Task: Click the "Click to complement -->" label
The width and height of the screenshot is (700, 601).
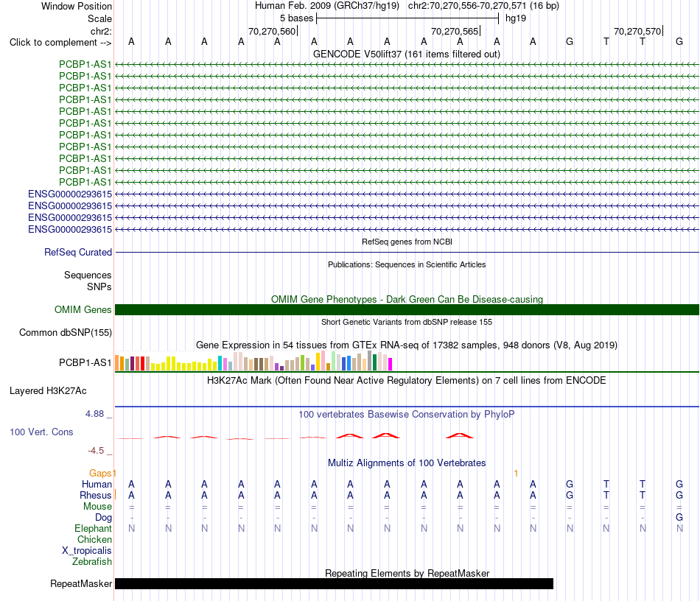Action: pyautogui.click(x=60, y=43)
